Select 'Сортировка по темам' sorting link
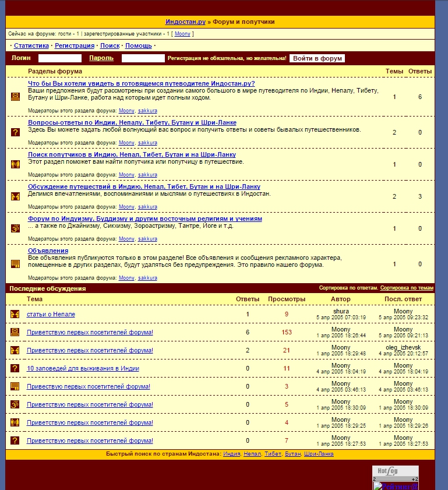448x490 pixels. (407, 288)
